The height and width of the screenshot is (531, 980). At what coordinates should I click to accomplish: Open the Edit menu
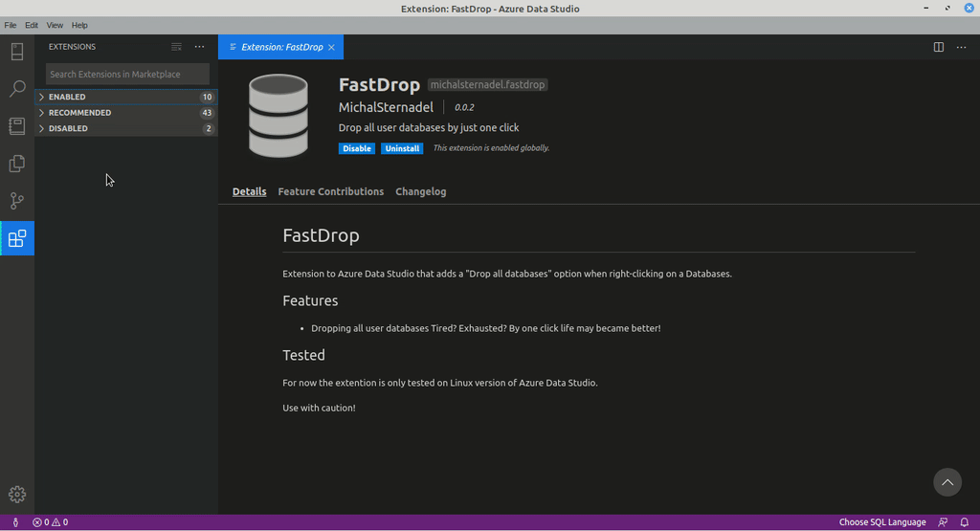[32, 26]
